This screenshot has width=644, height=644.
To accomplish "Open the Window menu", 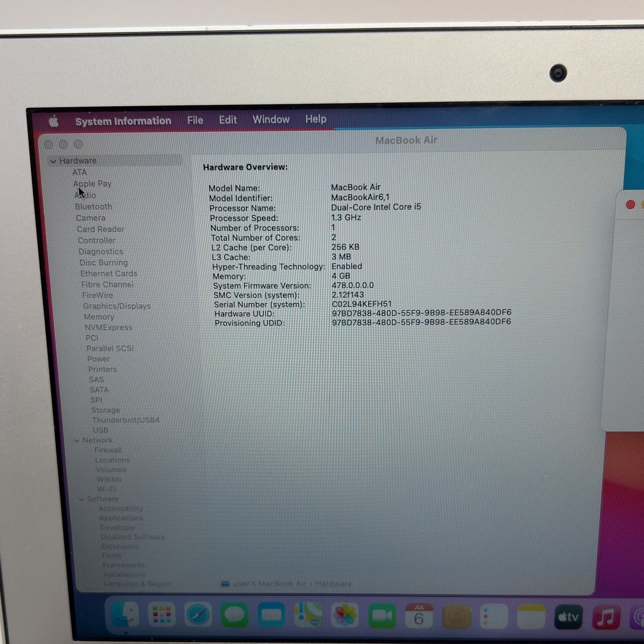I will [271, 119].
